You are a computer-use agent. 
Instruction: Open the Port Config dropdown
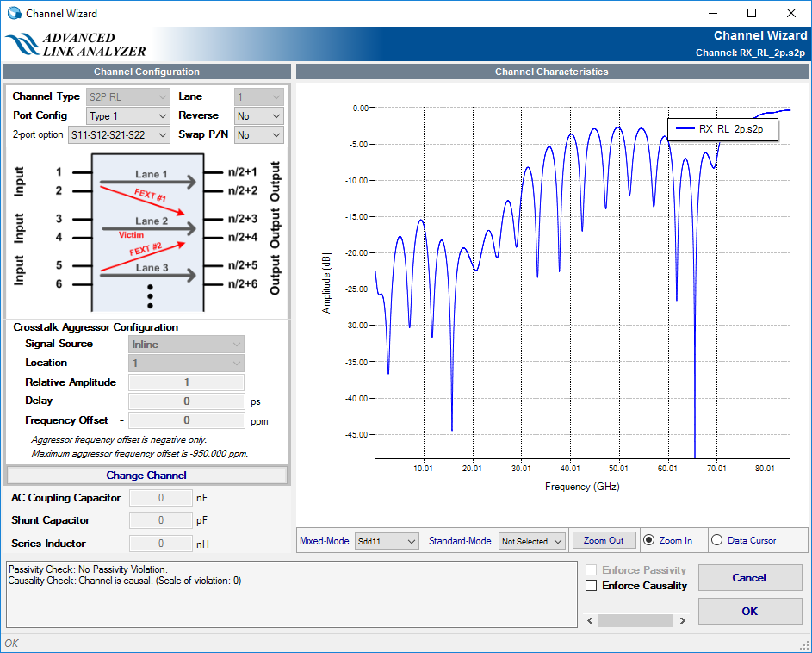pyautogui.click(x=128, y=115)
